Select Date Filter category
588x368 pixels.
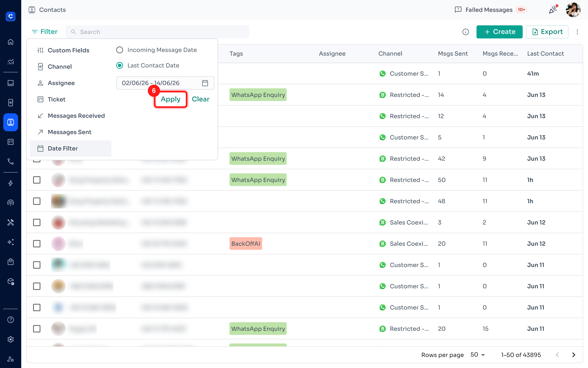click(x=70, y=148)
